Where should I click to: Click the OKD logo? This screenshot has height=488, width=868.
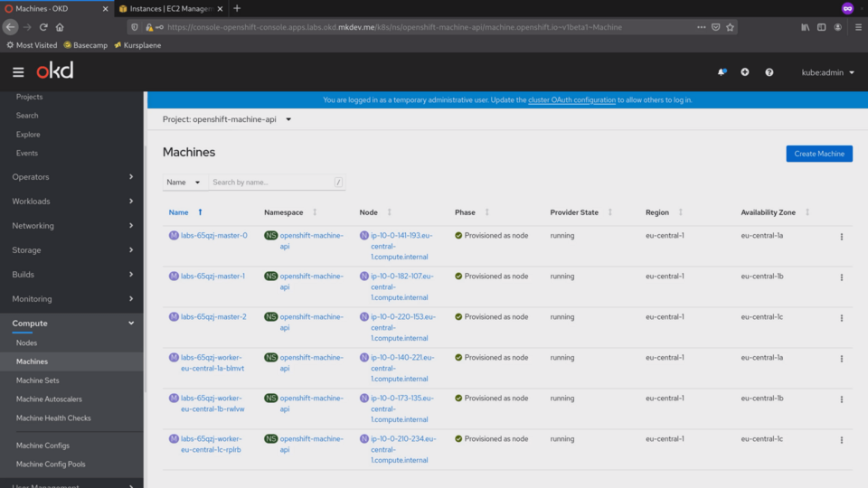tap(55, 70)
